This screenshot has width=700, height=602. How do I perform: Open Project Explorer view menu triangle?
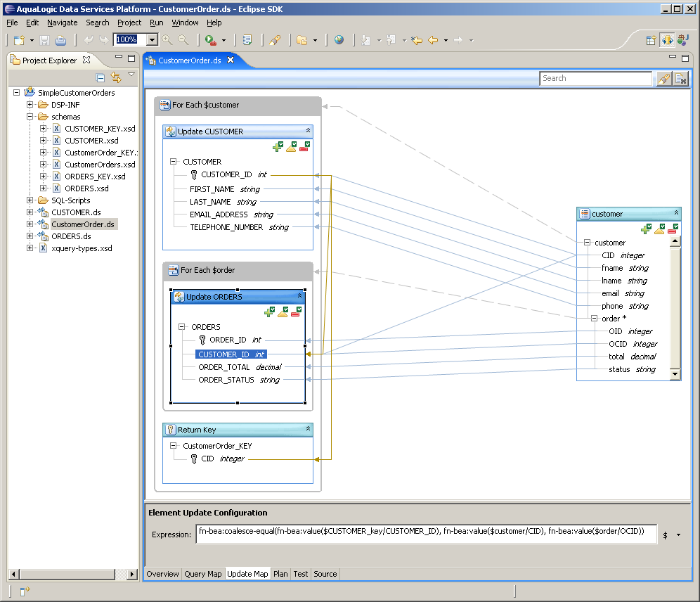point(131,75)
